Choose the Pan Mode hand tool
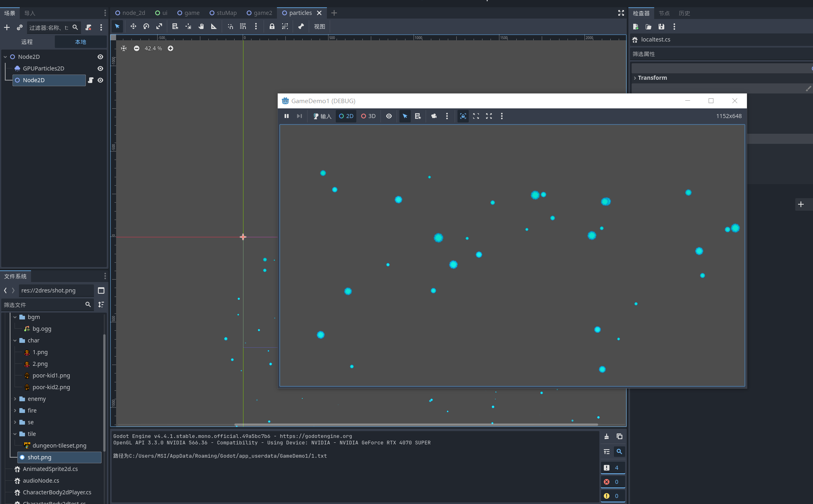Image resolution: width=813 pixels, height=504 pixels. tap(201, 27)
